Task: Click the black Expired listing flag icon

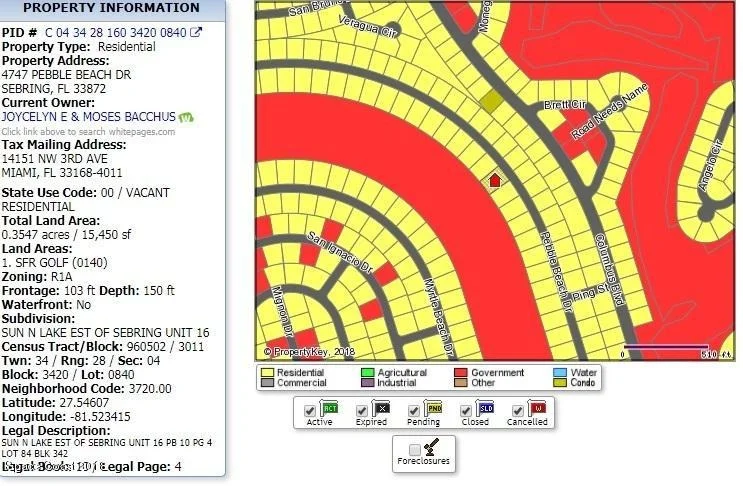Action: pyautogui.click(x=381, y=408)
